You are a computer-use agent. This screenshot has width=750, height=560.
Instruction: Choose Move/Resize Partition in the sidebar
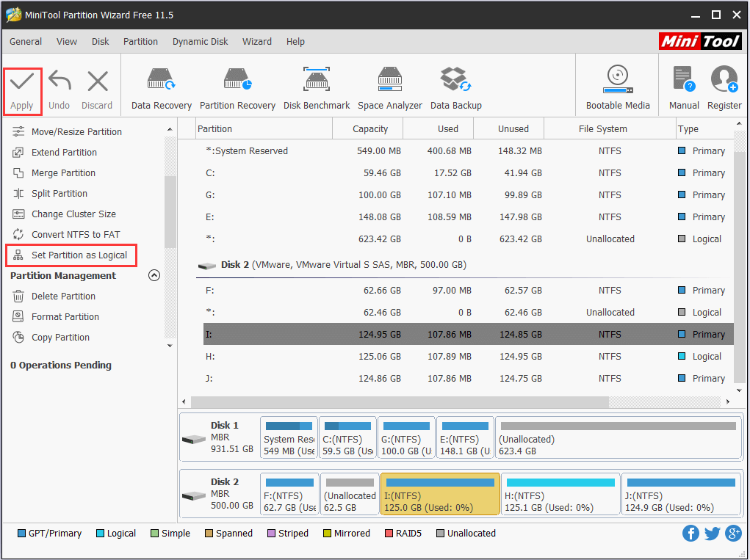[x=67, y=131]
